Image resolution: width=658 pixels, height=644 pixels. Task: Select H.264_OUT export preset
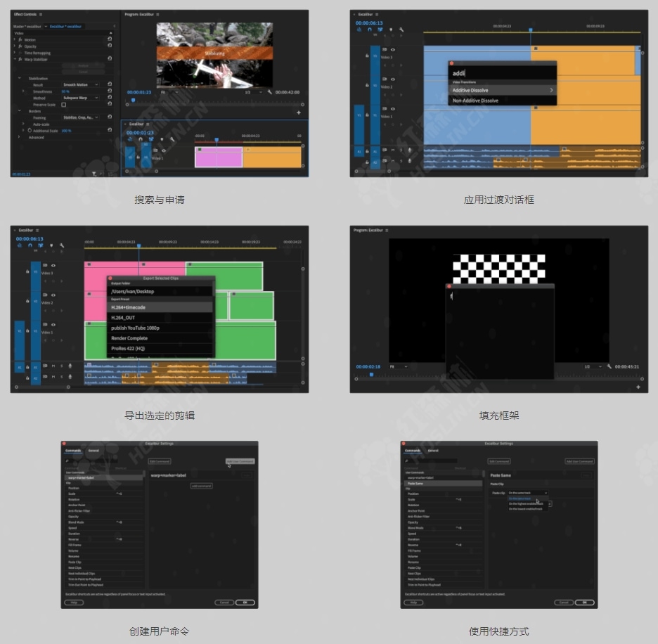(x=160, y=317)
